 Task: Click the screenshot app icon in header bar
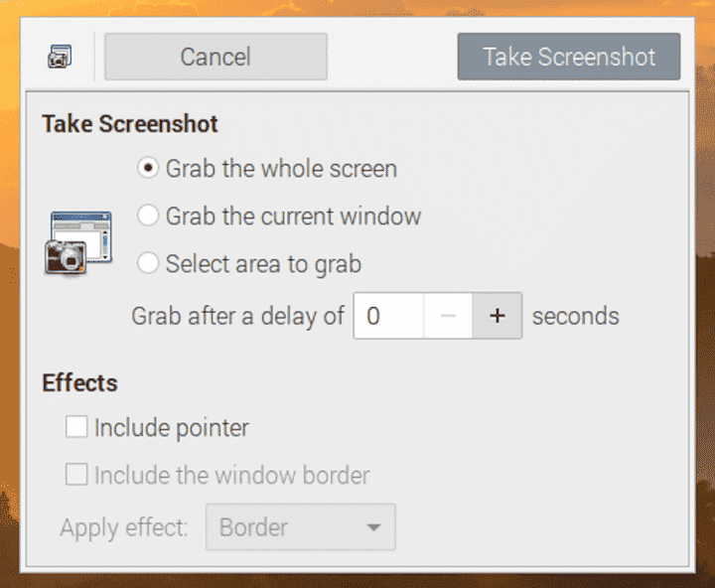click(x=60, y=57)
